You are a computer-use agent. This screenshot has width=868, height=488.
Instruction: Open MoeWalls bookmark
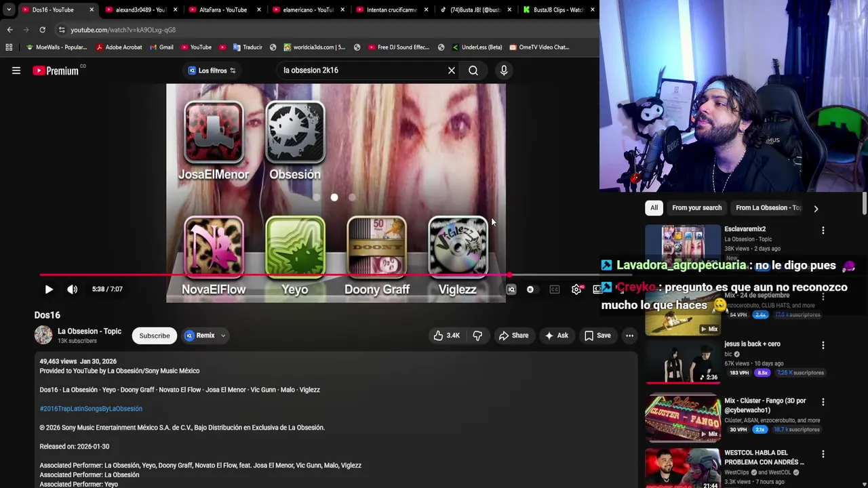pyautogui.click(x=56, y=47)
